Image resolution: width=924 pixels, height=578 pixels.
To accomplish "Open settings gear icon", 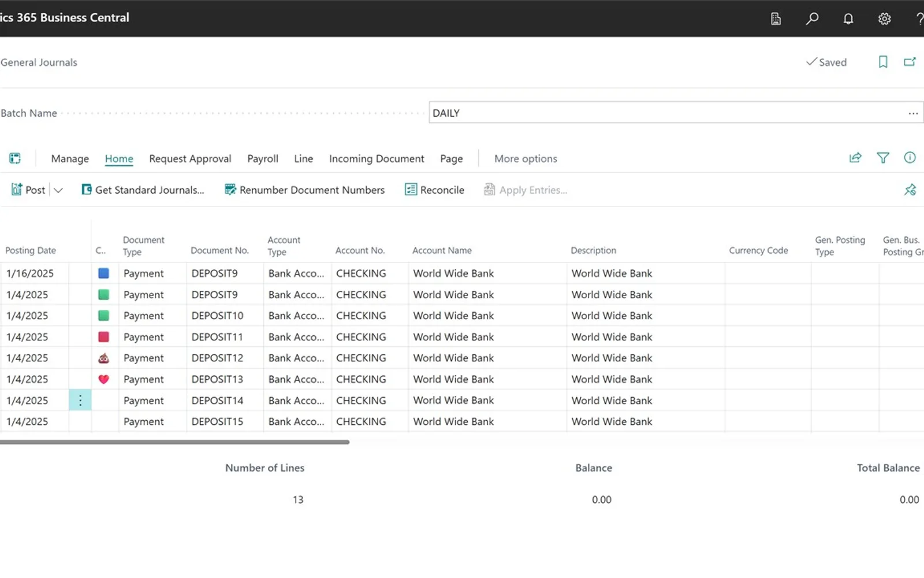I will pos(884,18).
